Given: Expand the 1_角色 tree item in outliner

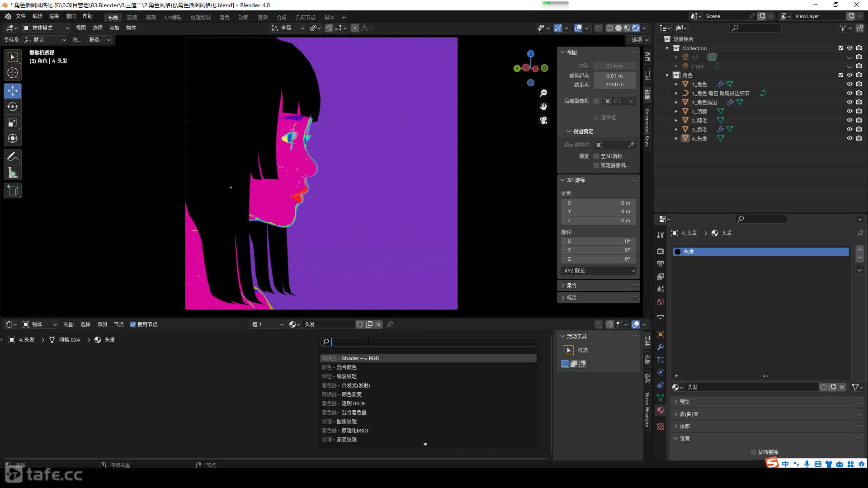Looking at the screenshot, I should click(676, 84).
